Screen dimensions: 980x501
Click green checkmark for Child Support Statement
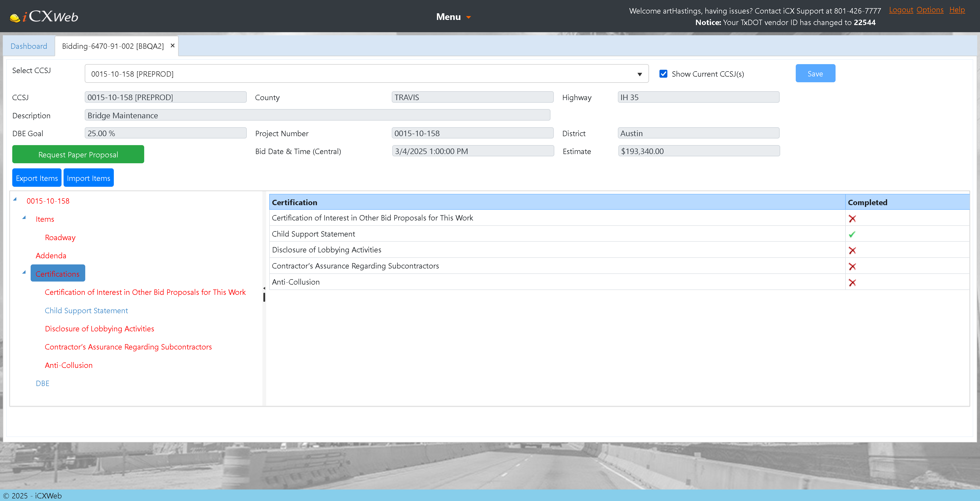(852, 235)
